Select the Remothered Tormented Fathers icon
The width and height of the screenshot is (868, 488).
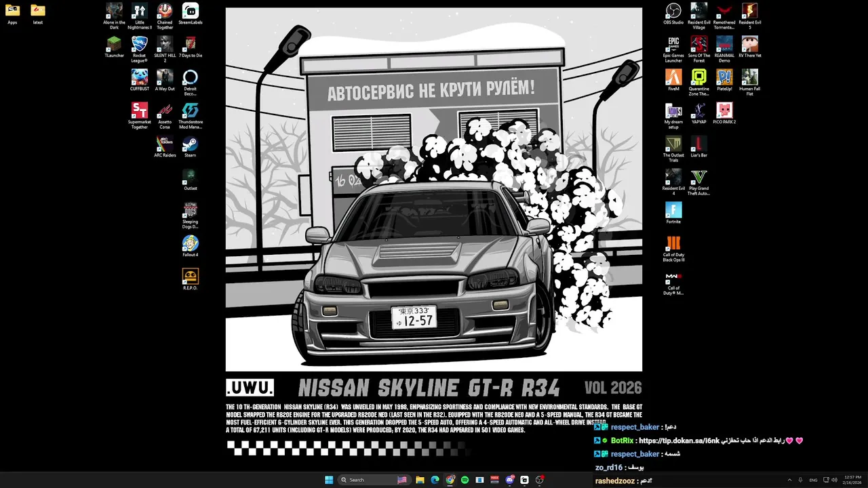(724, 16)
